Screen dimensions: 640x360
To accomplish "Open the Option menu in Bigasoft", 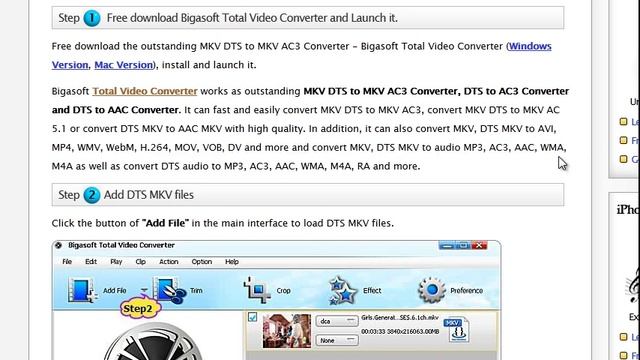I will pyautogui.click(x=202, y=262).
